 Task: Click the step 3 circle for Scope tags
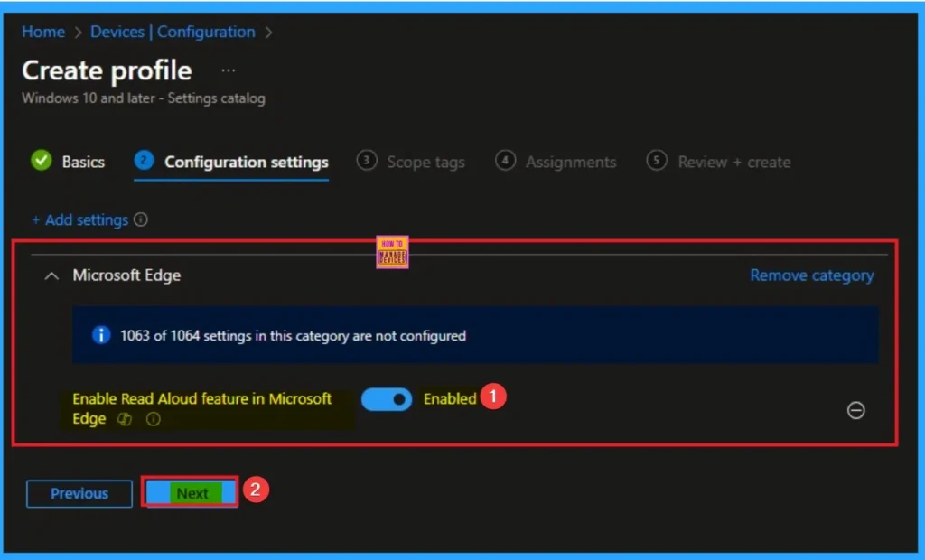tap(367, 160)
